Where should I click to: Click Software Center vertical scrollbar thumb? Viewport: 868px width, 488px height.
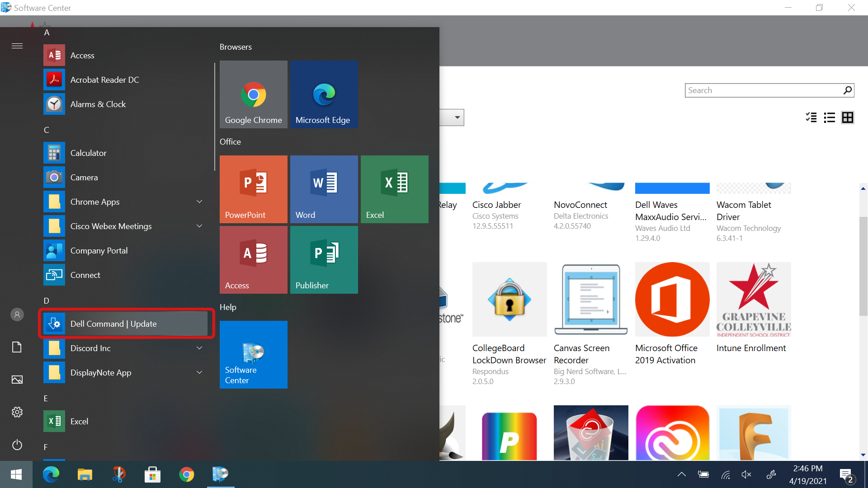pyautogui.click(x=863, y=267)
